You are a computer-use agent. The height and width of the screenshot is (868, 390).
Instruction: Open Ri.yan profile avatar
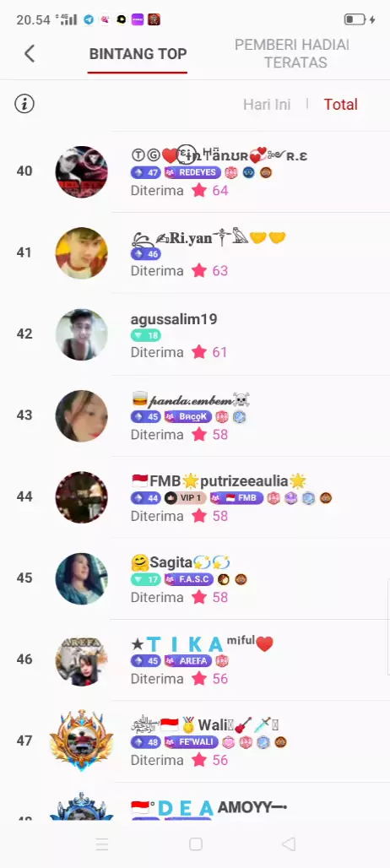(x=81, y=253)
